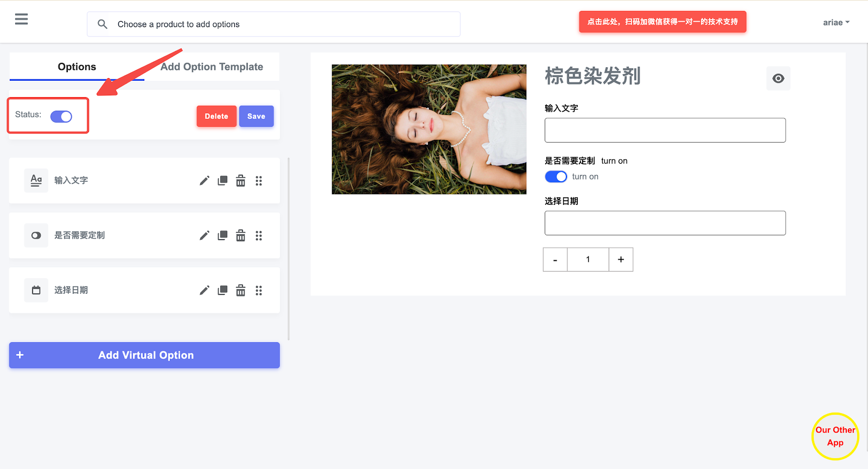Switch to Add Option Template tab
Screen dimensions: 868x469
coord(212,67)
